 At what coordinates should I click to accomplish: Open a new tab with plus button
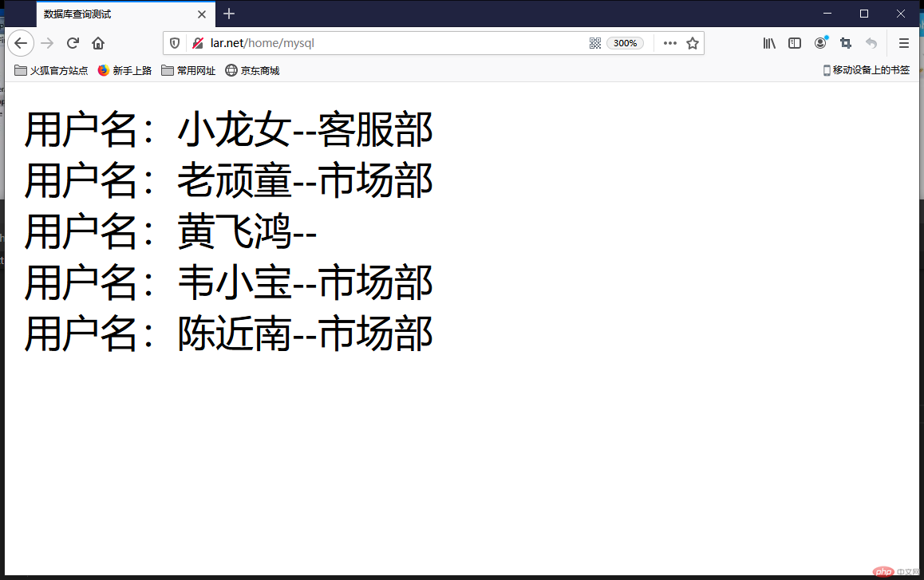pyautogui.click(x=229, y=14)
